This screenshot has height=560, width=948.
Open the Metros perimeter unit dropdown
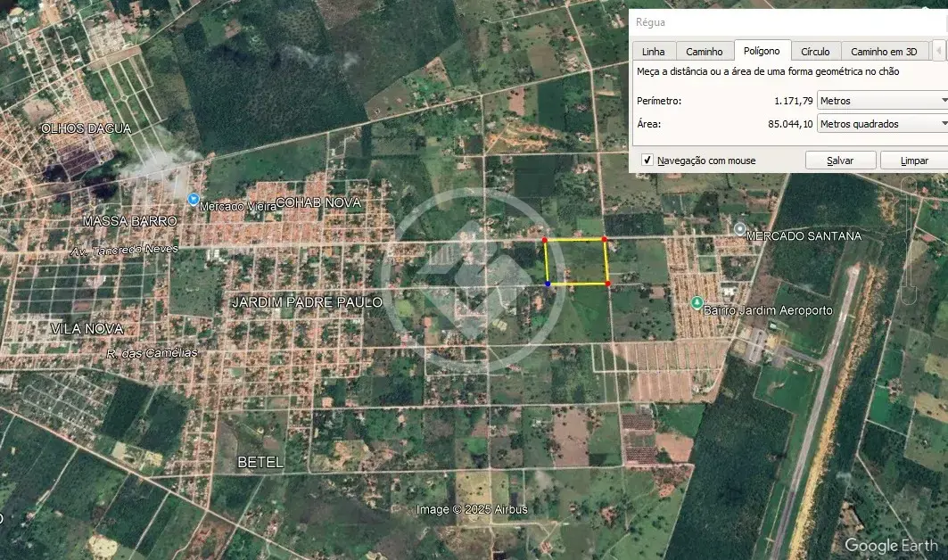point(883,101)
